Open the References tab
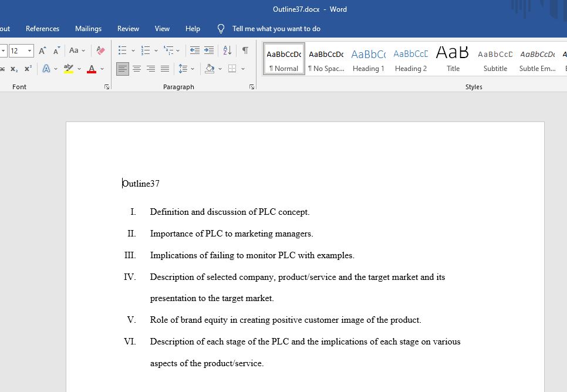This screenshot has width=567, height=392. 42,29
